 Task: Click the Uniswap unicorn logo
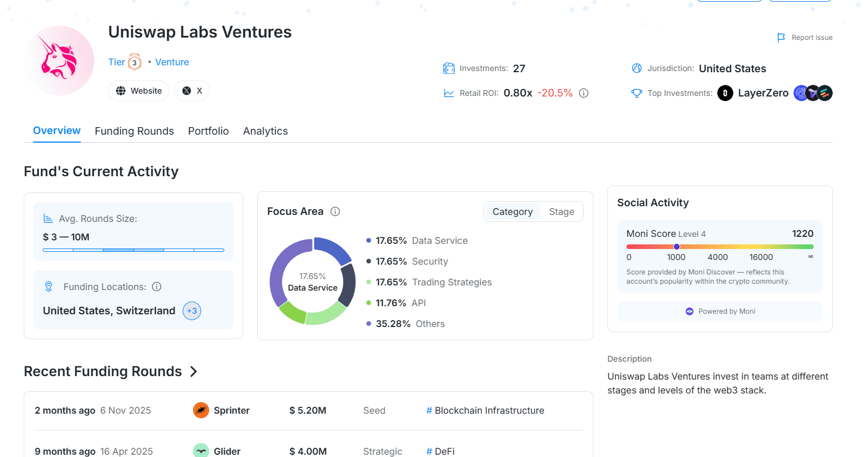(59, 61)
